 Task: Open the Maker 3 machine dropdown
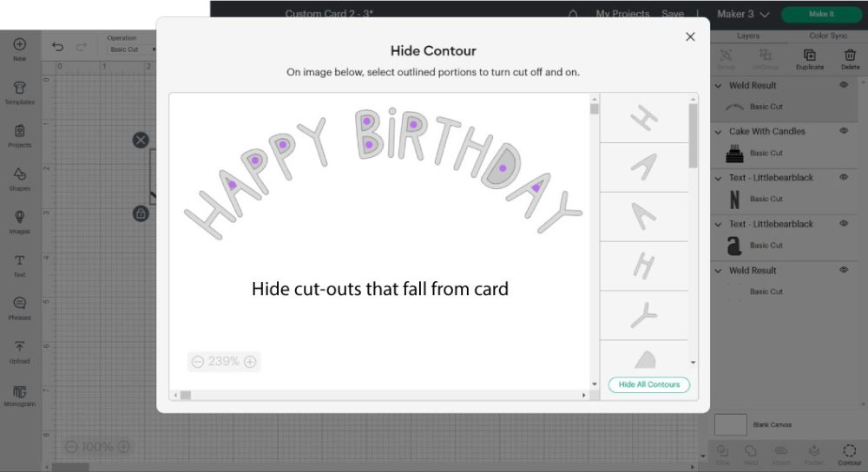point(742,15)
